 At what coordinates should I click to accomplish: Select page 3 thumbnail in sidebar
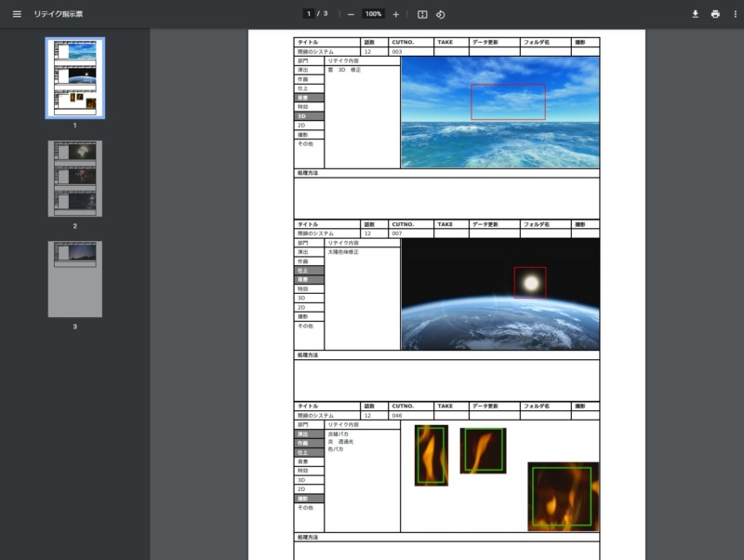[x=75, y=279]
